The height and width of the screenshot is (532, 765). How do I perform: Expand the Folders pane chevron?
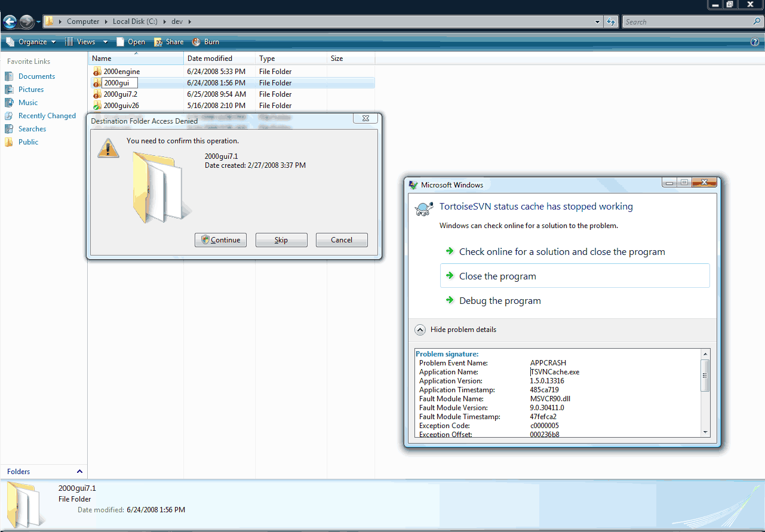tap(79, 471)
